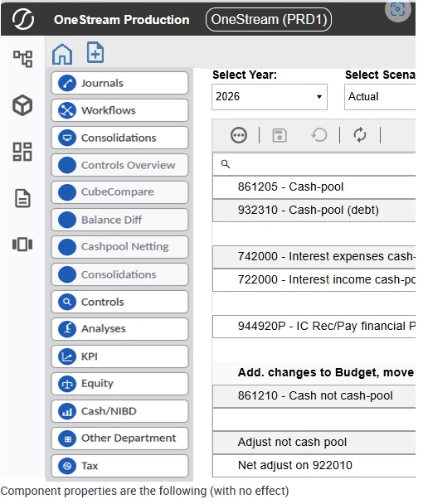Open the Cash/NIBD button
The width and height of the screenshot is (423, 504).
(119, 411)
